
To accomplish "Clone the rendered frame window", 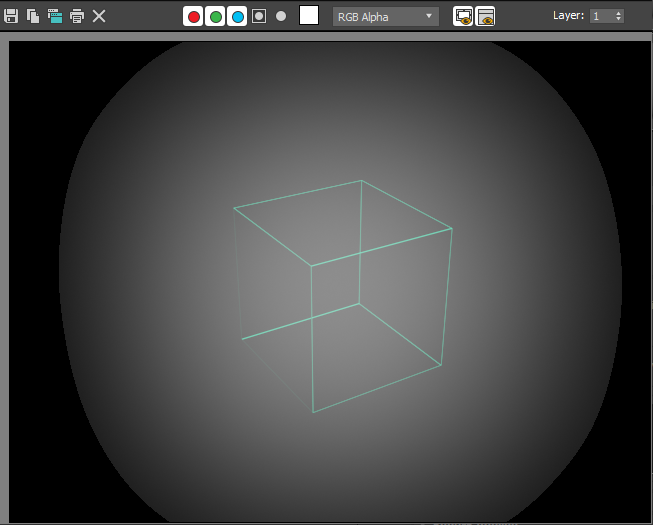I will (55, 16).
